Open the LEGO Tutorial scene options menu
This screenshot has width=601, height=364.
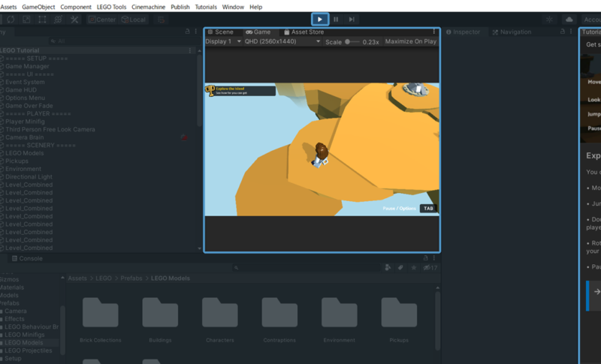pos(190,50)
